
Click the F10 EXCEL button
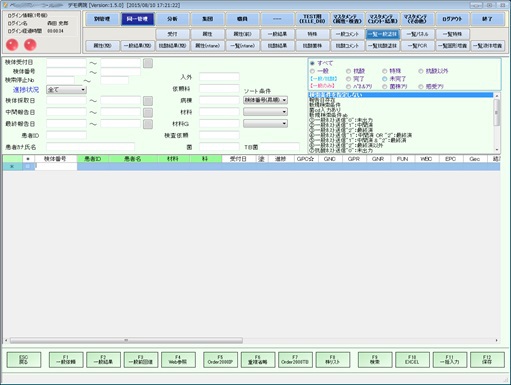pos(412,360)
